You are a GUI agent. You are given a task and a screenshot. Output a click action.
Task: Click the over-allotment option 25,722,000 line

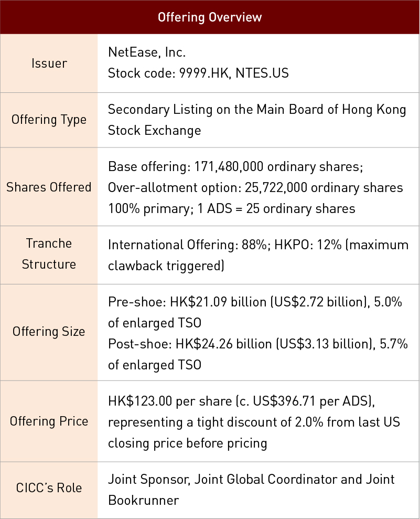point(255,187)
